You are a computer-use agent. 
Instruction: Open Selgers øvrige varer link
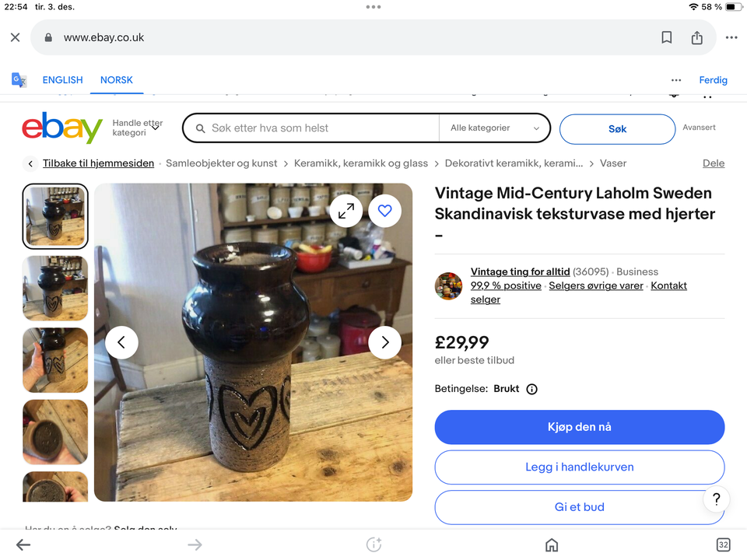[595, 285]
